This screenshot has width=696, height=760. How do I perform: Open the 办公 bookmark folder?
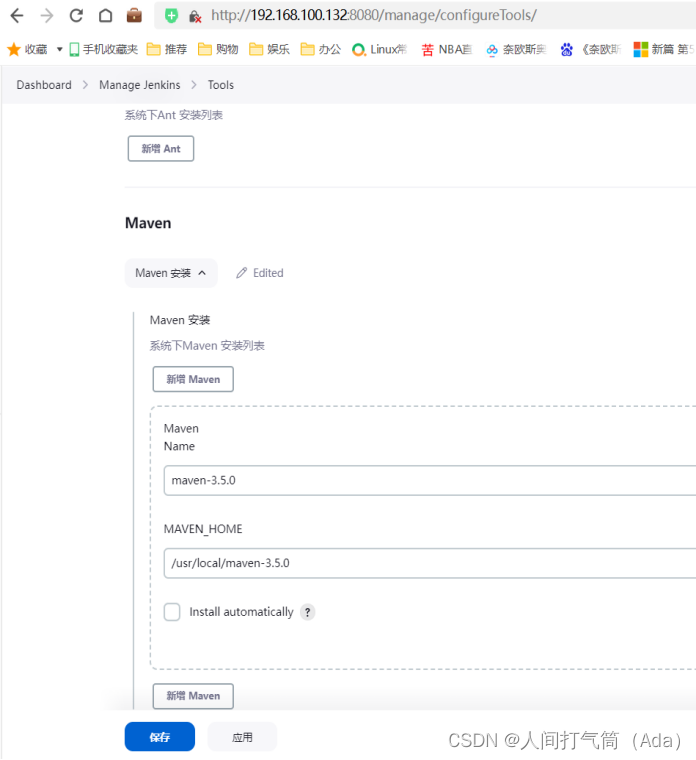point(321,49)
